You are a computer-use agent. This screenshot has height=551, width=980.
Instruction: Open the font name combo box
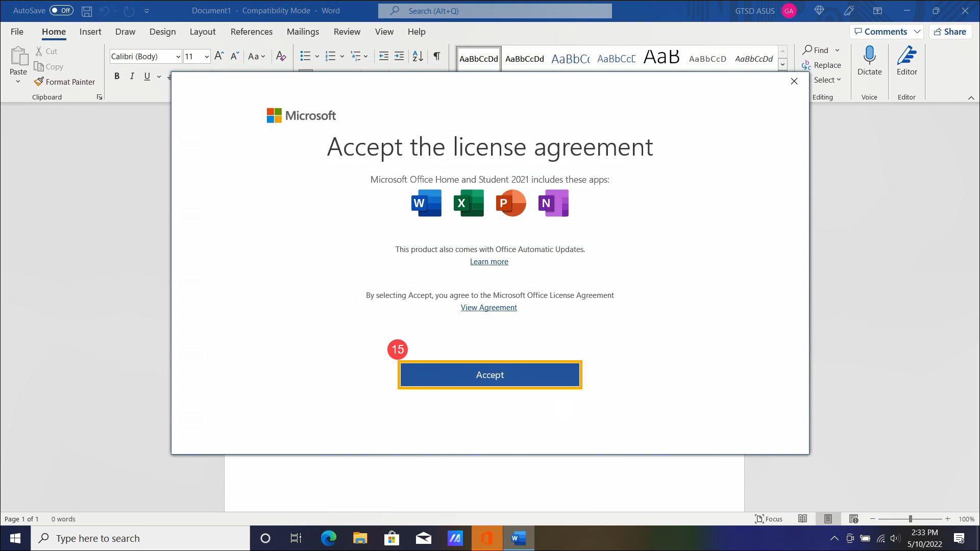pos(145,57)
